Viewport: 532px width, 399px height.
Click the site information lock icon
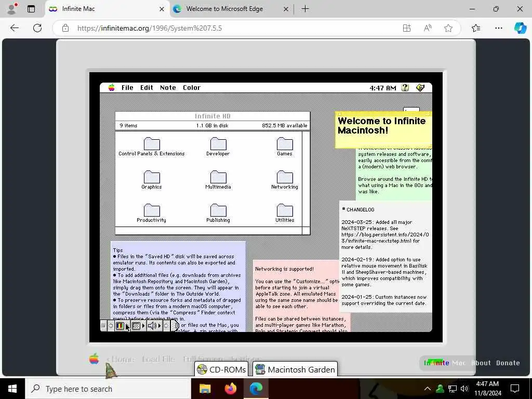point(65,28)
